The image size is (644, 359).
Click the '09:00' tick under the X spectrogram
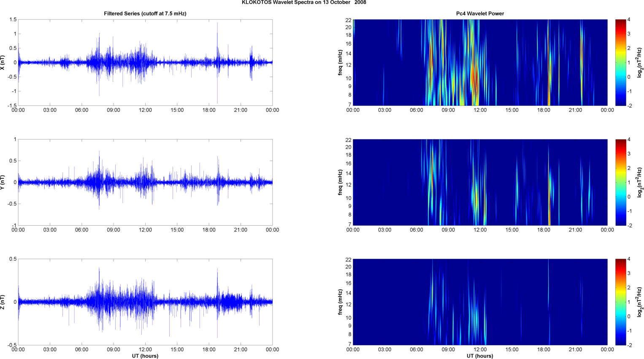pyautogui.click(x=448, y=110)
